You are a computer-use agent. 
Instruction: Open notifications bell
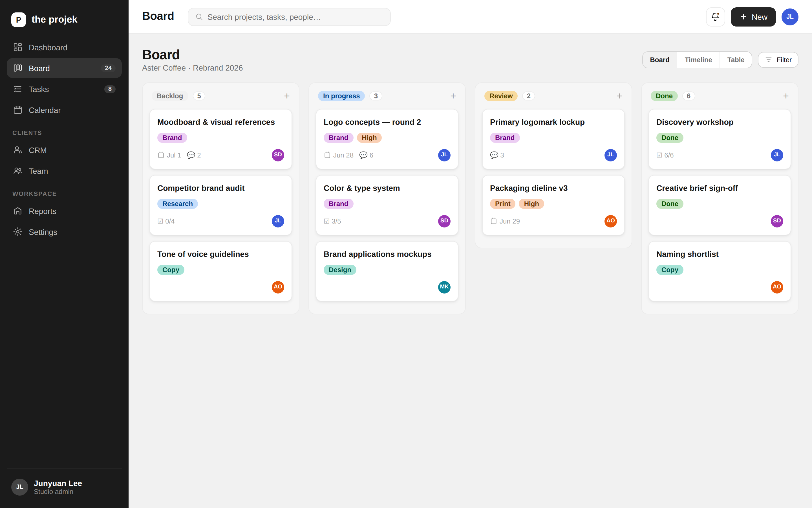[x=715, y=17]
